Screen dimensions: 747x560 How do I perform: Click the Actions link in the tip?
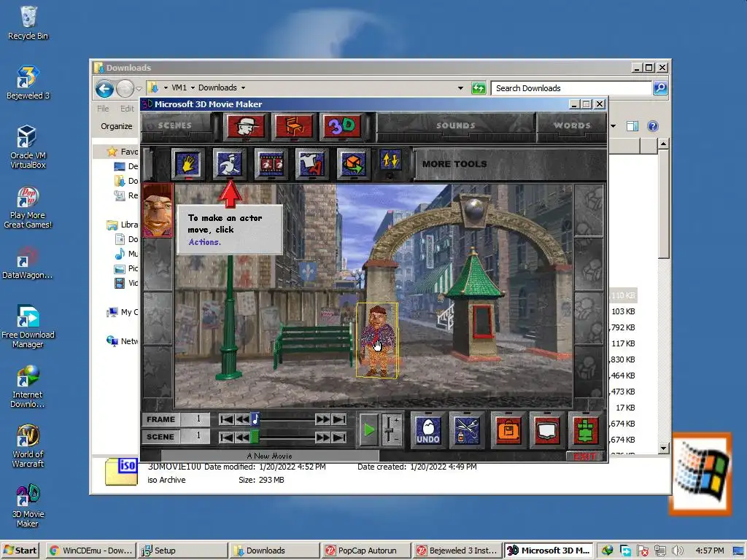[x=204, y=242]
